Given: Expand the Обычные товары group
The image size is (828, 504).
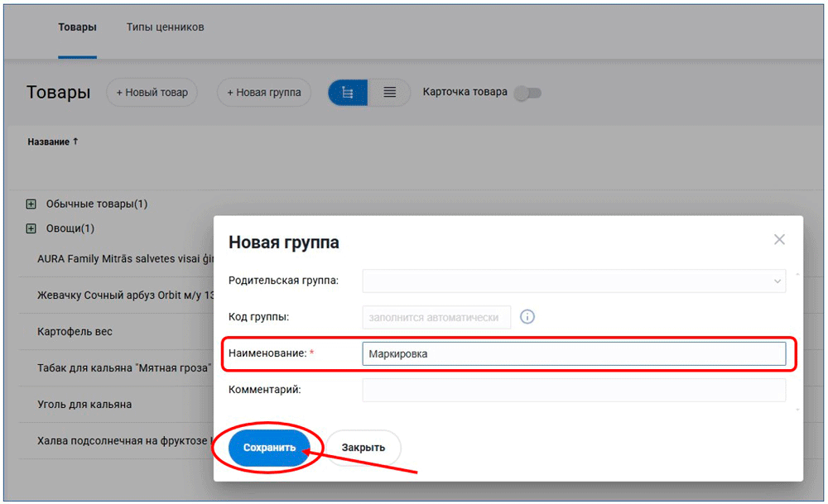Looking at the screenshot, I should pos(31,204).
